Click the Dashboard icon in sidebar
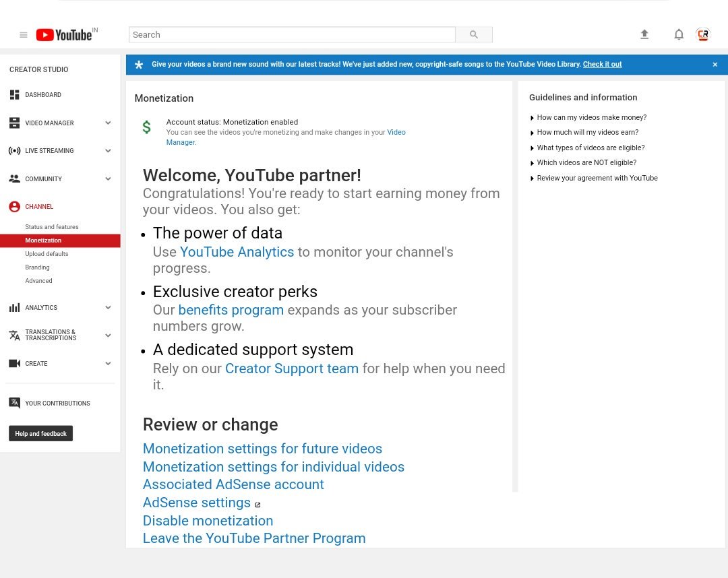This screenshot has height=578, width=728. pyautogui.click(x=14, y=94)
